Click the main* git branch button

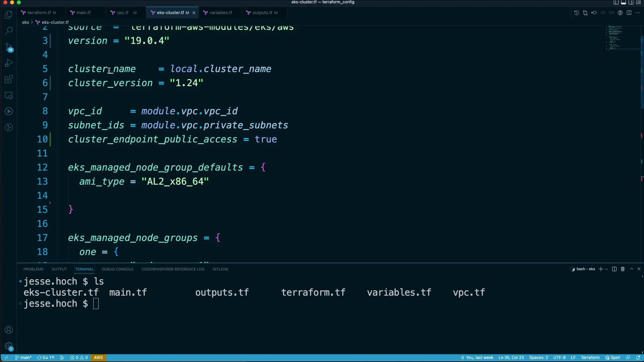(23, 358)
